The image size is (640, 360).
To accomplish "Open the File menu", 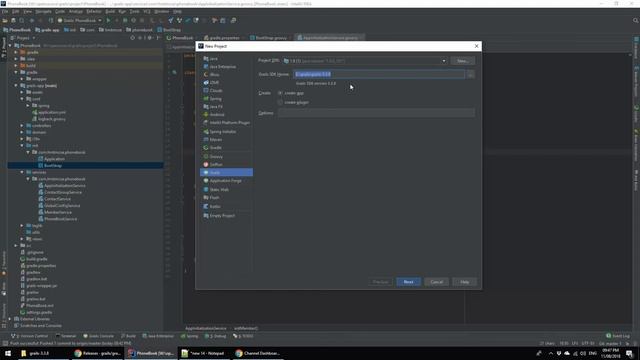I will click(4, 11).
